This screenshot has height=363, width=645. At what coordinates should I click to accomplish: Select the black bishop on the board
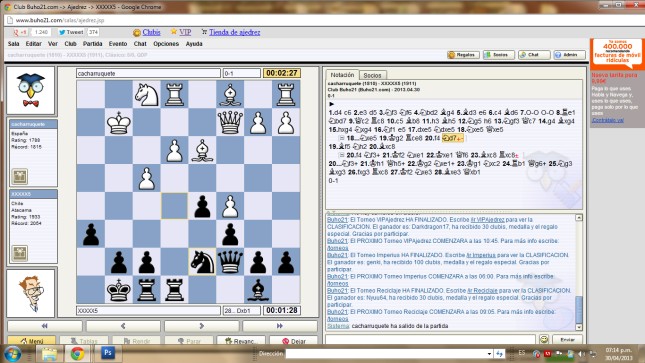pyautogui.click(x=258, y=290)
